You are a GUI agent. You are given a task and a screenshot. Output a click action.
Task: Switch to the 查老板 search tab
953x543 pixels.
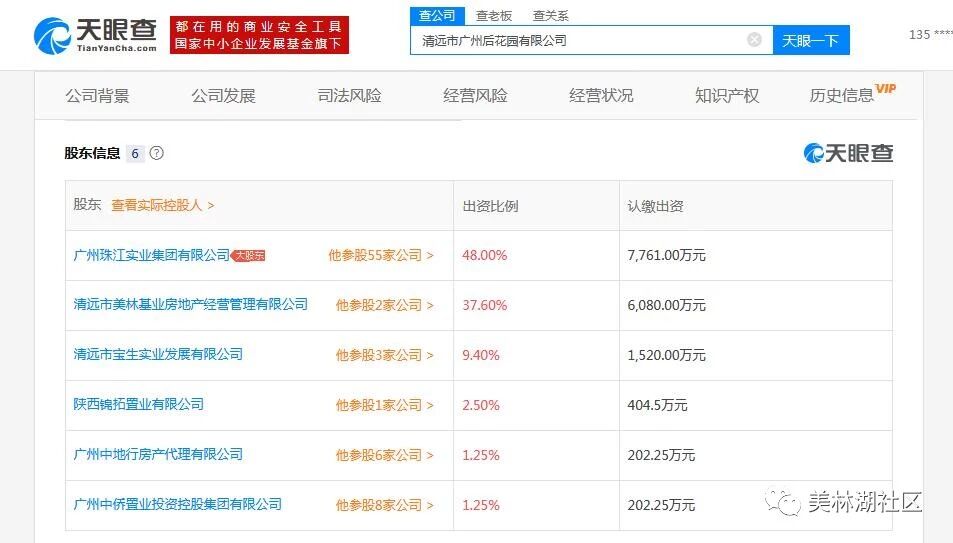[x=494, y=16]
